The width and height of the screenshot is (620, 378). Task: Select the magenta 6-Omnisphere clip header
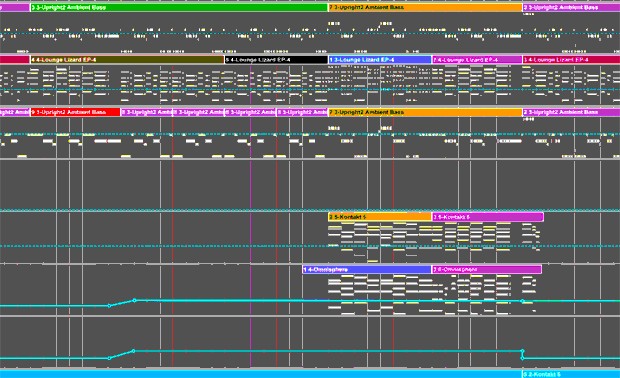tap(487, 270)
